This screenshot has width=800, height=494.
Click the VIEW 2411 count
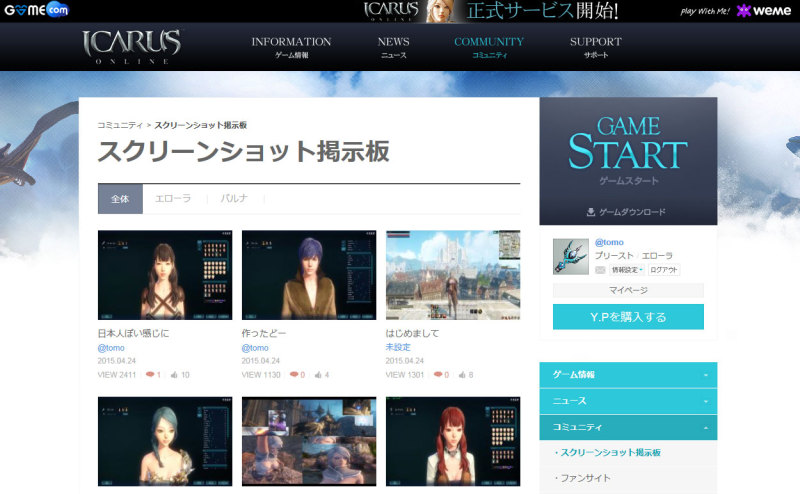[x=117, y=375]
